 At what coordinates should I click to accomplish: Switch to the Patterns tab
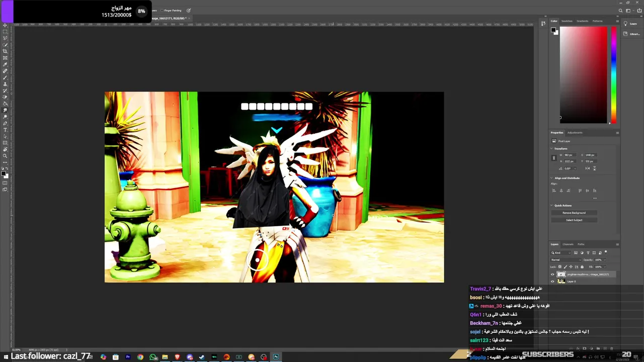pyautogui.click(x=597, y=21)
